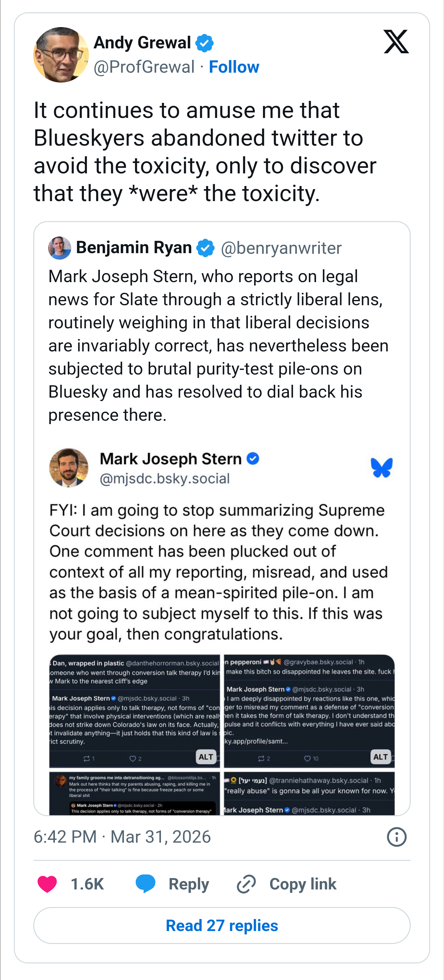Viewport: 444px width, 980px height.
Task: Open Benjamin Ryan's small avatar
Action: tap(60, 248)
